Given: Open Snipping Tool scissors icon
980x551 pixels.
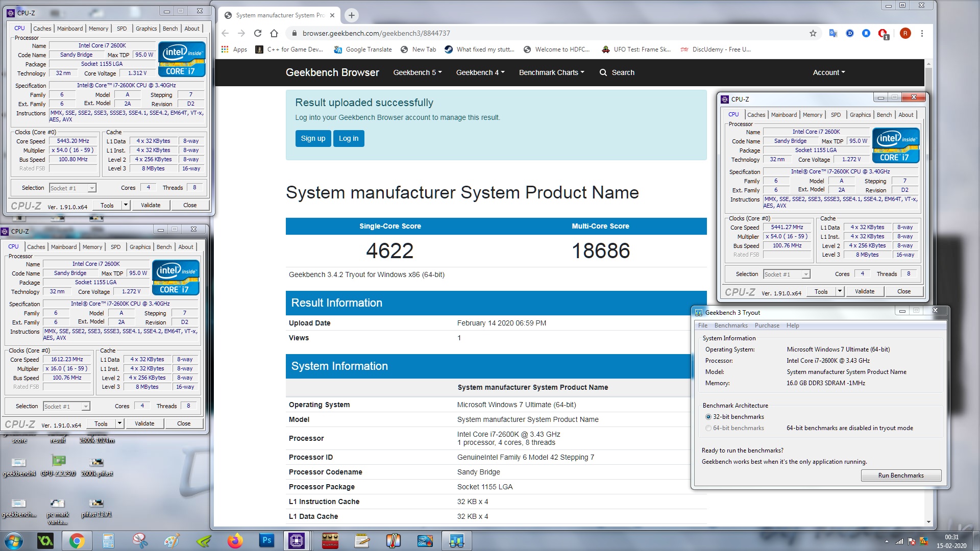Looking at the screenshot, I should click(140, 540).
